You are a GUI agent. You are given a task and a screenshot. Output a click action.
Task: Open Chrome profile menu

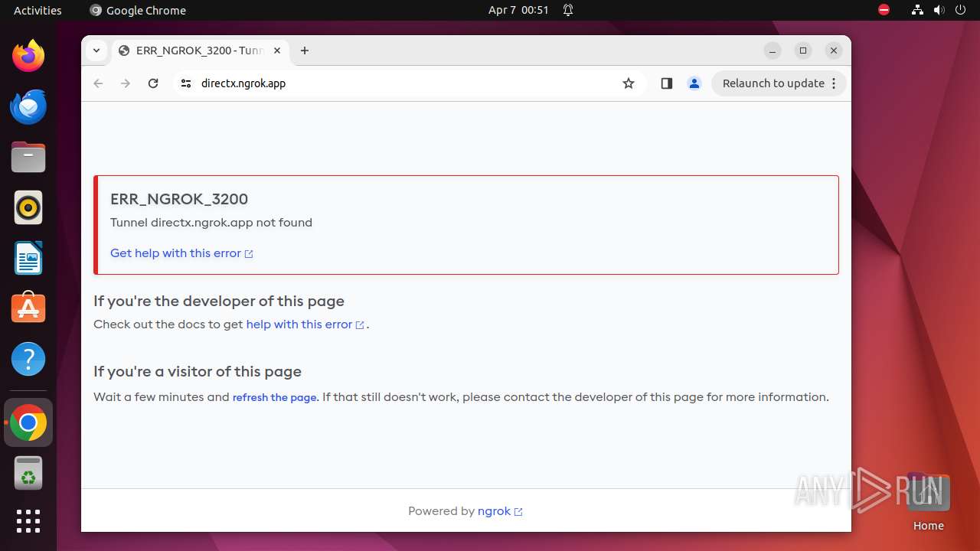click(x=694, y=83)
